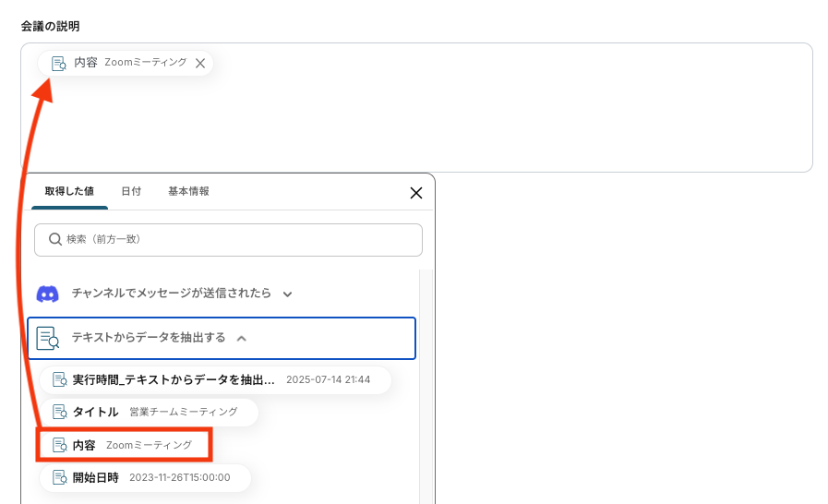
Task: Select the 実行時間_テキストからデータを抽出 value chip
Action: [x=215, y=380]
